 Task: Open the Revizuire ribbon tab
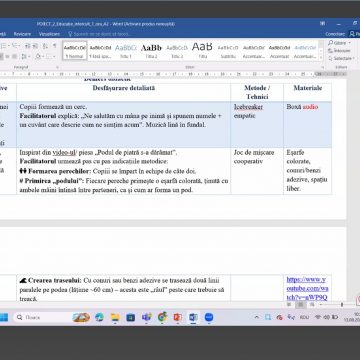pyautogui.click(x=22, y=34)
